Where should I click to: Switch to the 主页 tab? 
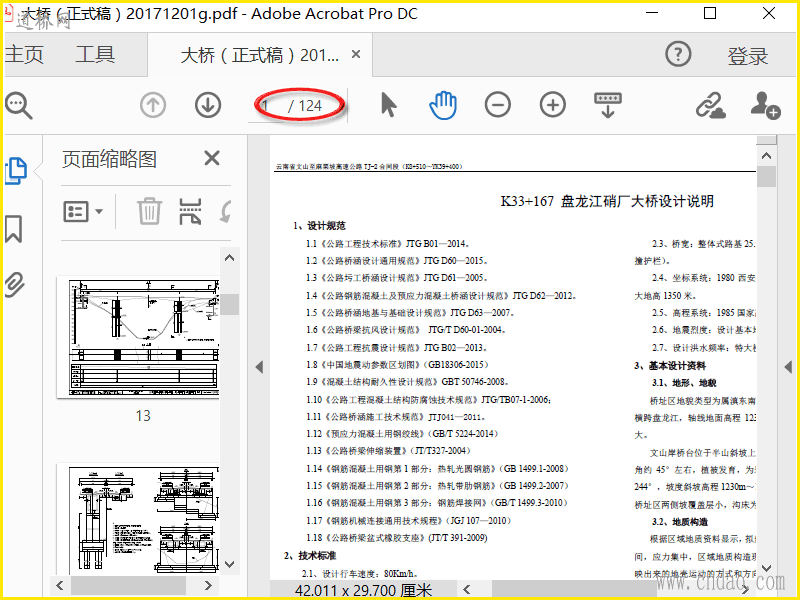[23, 54]
